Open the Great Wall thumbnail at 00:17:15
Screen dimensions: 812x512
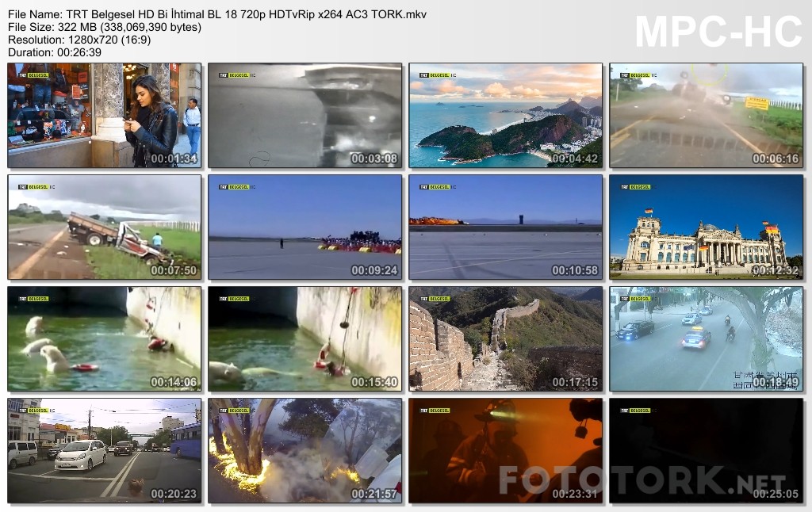[505, 339]
